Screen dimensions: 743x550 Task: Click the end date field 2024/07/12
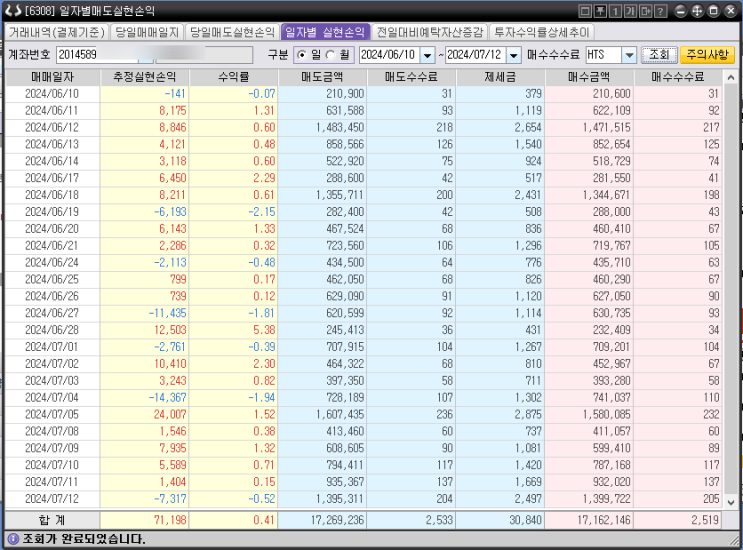[476, 55]
